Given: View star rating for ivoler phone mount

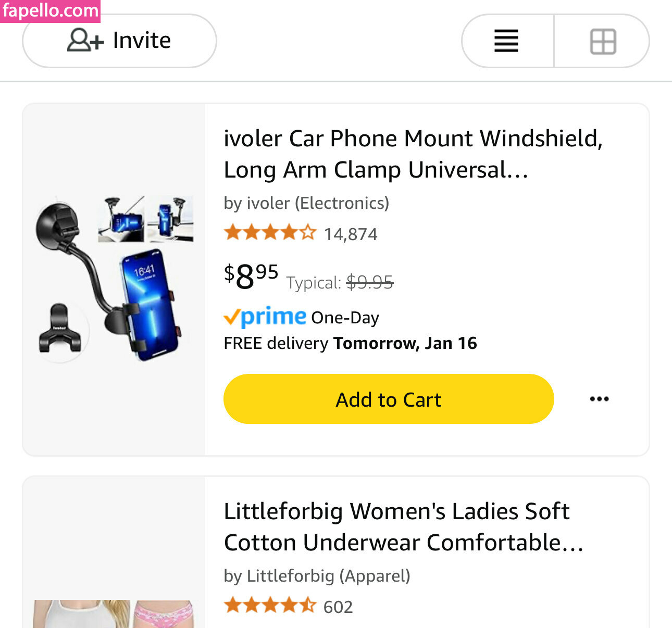Looking at the screenshot, I should [270, 233].
